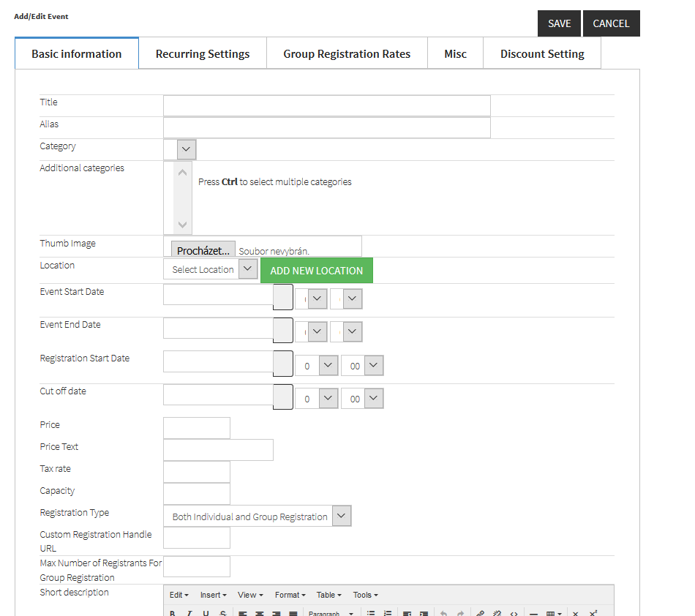695x616 pixels.
Task: Open calendar picker for Registration Start Date
Action: pos(282,364)
